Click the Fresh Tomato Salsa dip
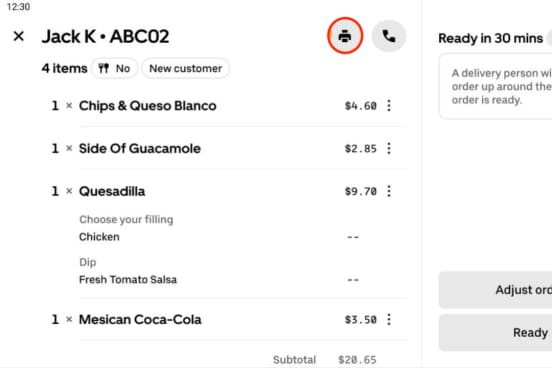This screenshot has width=552, height=368. click(x=128, y=280)
